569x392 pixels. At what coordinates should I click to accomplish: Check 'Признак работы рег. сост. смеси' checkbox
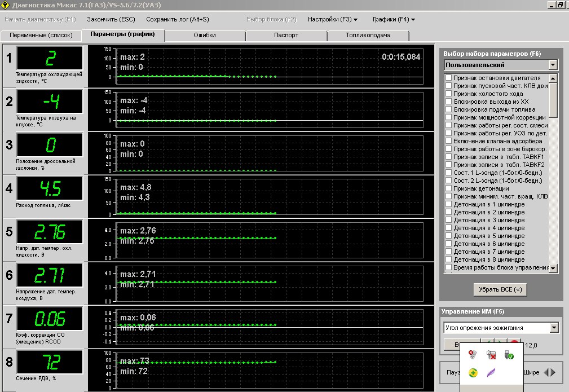[x=448, y=125]
